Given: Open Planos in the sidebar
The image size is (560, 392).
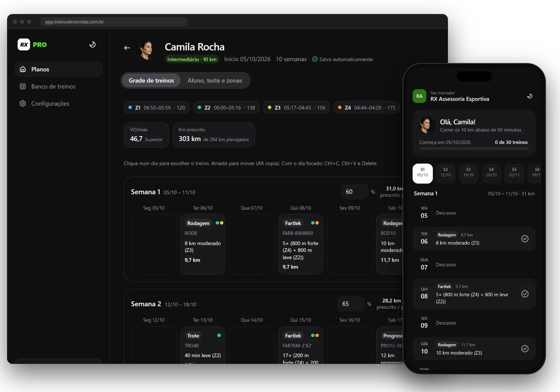Looking at the screenshot, I should click(58, 69).
